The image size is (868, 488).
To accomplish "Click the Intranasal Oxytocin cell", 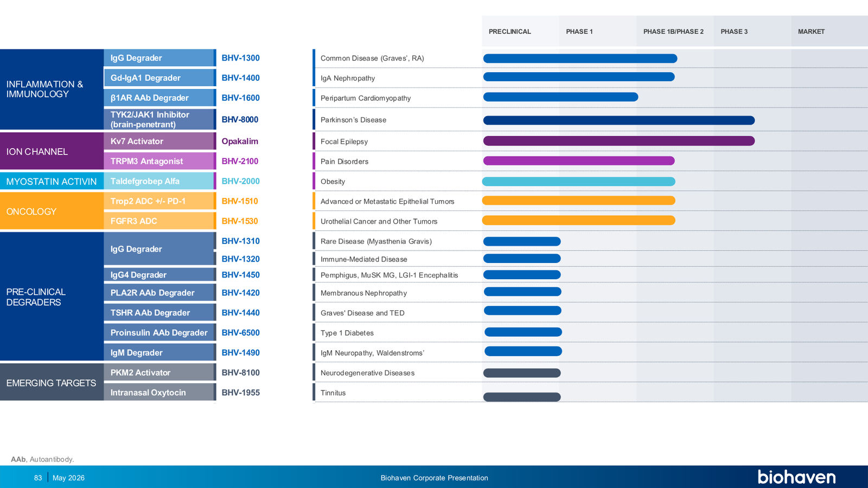I will click(159, 392).
